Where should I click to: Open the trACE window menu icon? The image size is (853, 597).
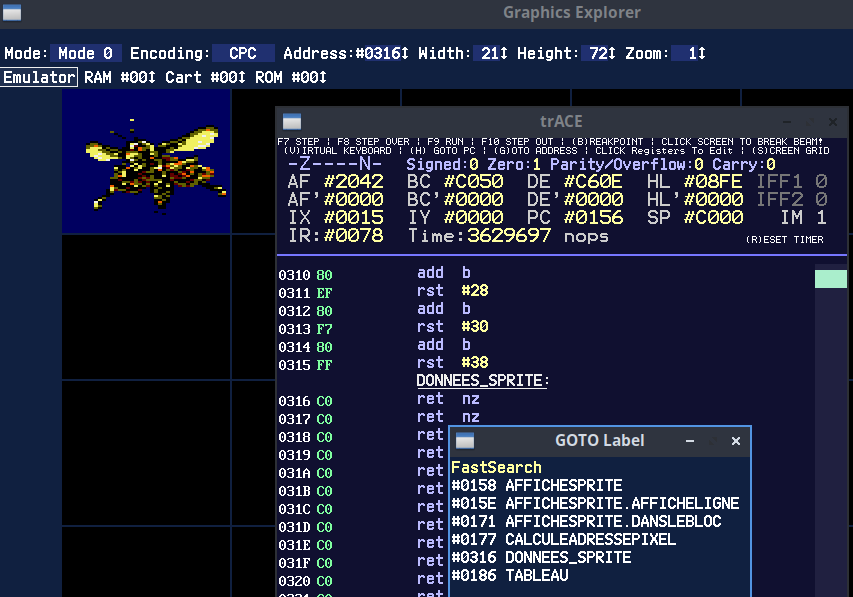point(292,121)
